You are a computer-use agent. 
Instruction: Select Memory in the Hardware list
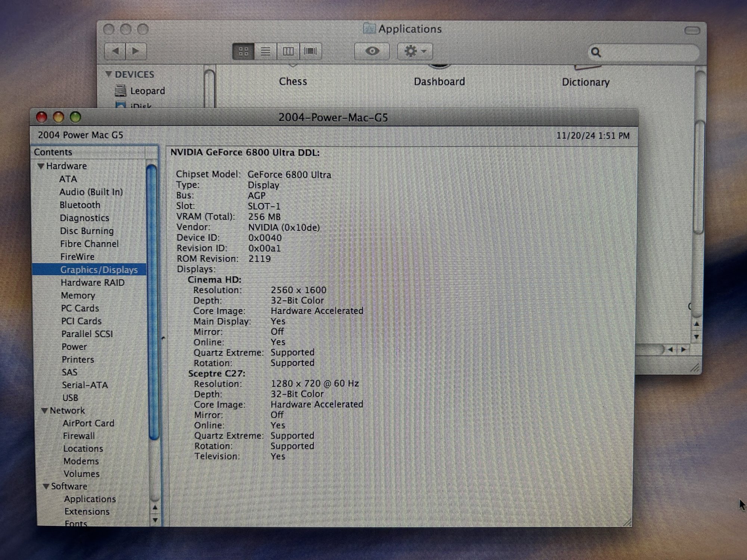78,295
